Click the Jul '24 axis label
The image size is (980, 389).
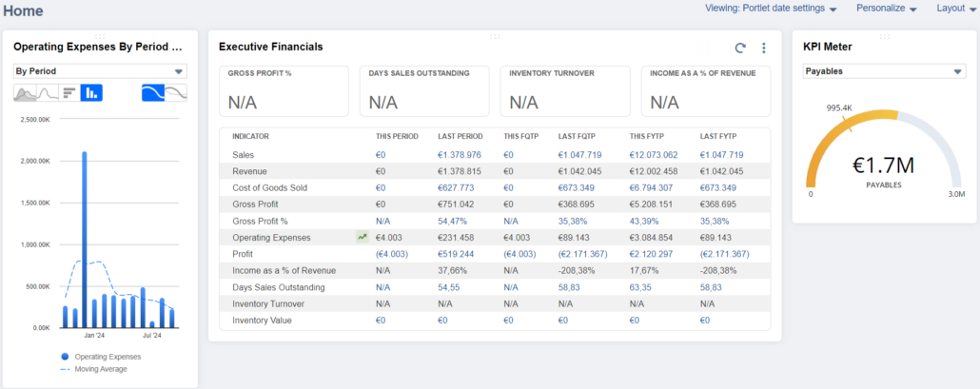(152, 336)
